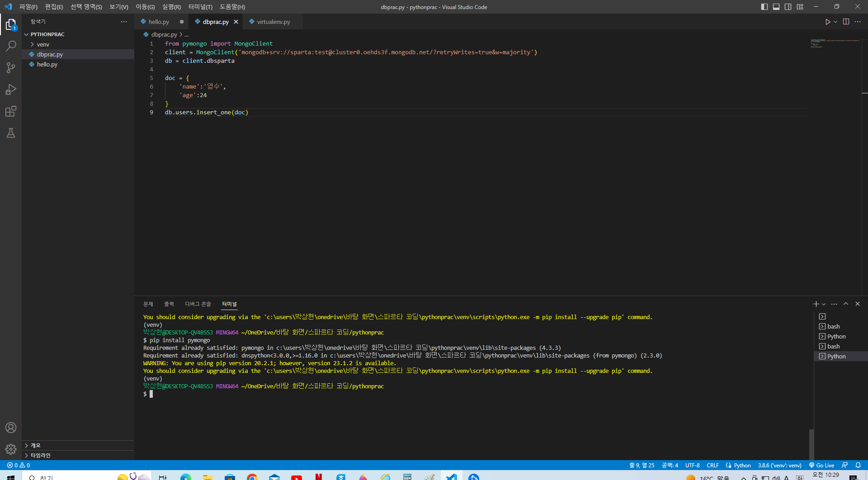Screen dimensions: 868x480
Task: Open the customize layout icon
Action: 800,7
